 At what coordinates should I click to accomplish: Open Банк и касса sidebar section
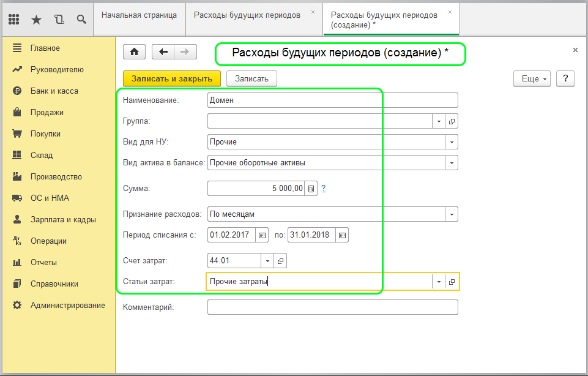[54, 91]
